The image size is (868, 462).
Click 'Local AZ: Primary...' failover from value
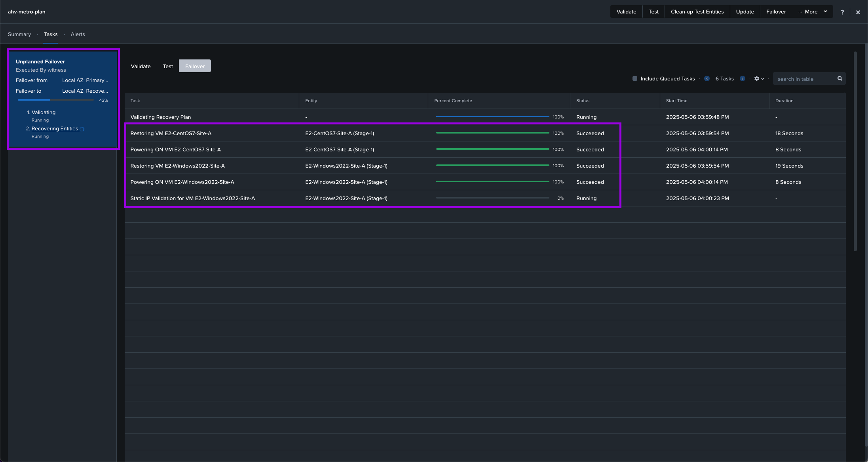pyautogui.click(x=85, y=80)
